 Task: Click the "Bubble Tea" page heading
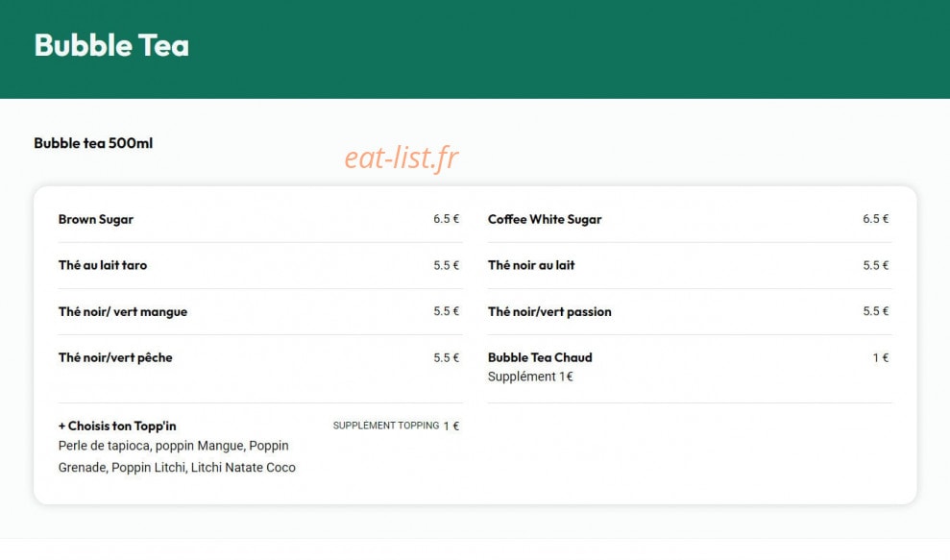pos(111,45)
